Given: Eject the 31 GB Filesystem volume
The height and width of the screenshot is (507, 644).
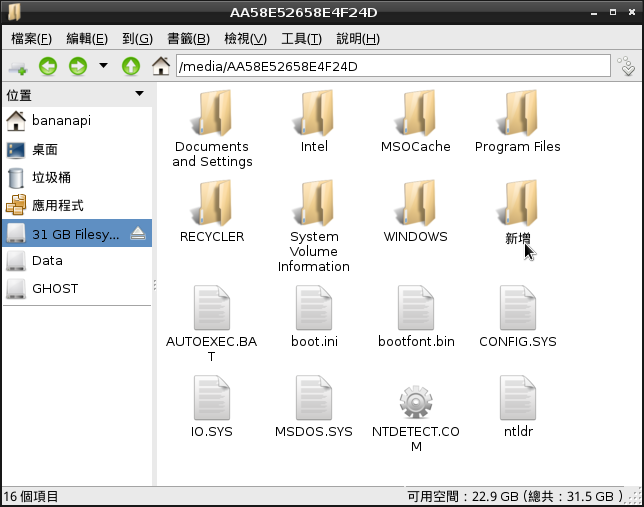Looking at the screenshot, I should [138, 233].
